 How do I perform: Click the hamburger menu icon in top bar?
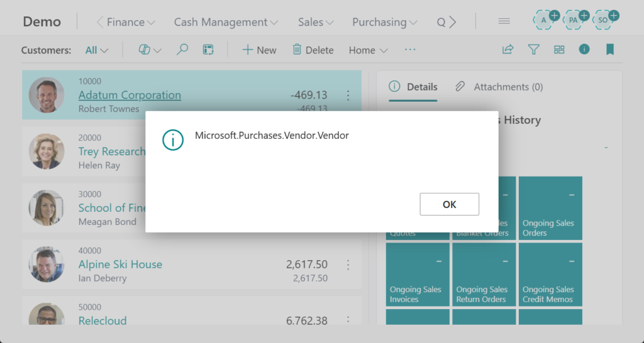pos(504,21)
